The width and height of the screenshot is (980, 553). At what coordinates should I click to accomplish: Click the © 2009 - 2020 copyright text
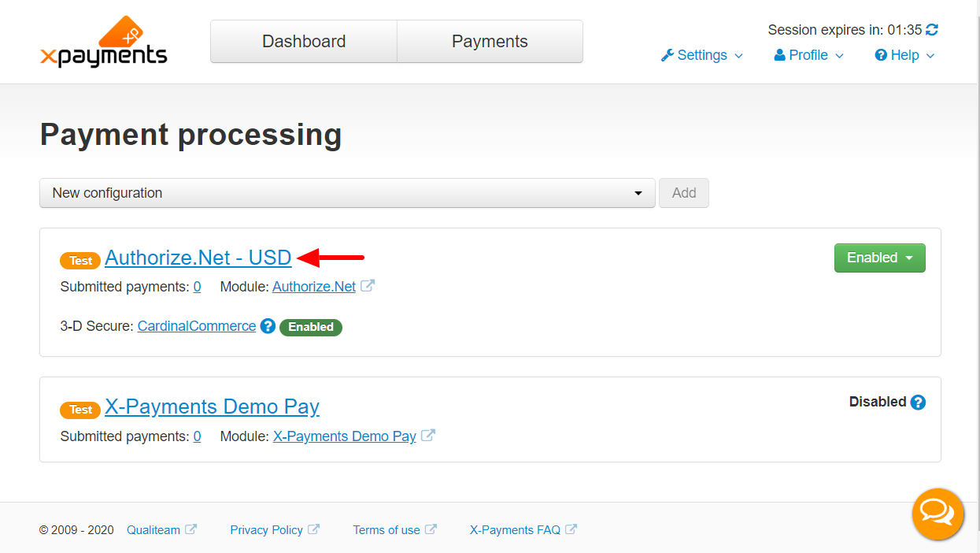[x=76, y=530]
